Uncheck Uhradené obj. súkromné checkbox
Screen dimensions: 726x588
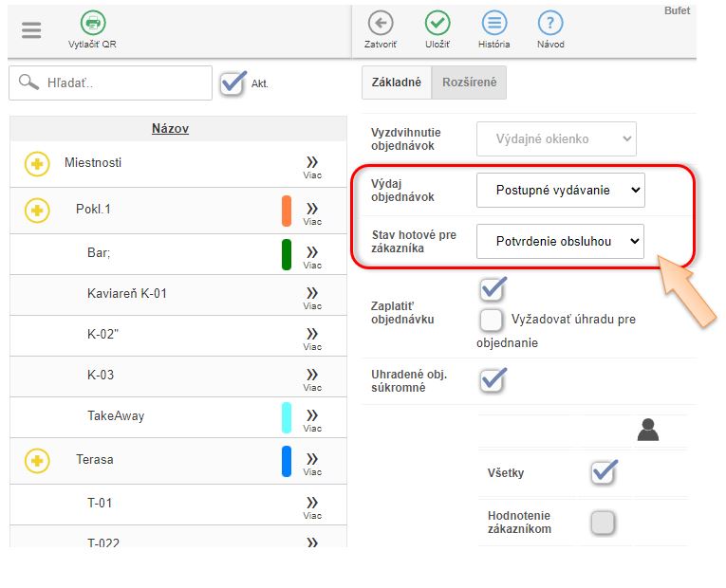(492, 379)
